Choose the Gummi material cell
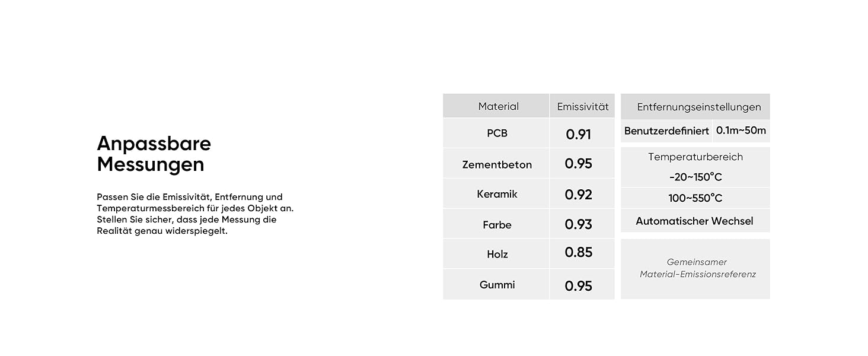The width and height of the screenshot is (868, 356). (x=497, y=285)
